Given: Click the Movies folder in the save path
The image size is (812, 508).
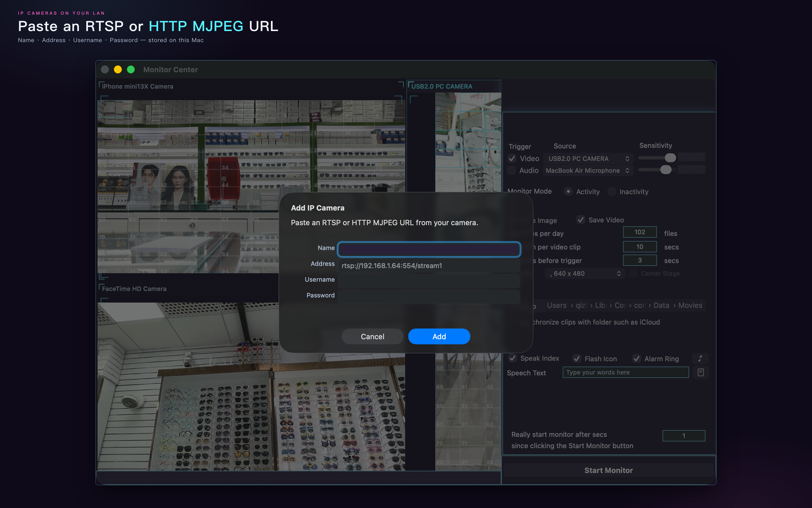Looking at the screenshot, I should pos(690,305).
